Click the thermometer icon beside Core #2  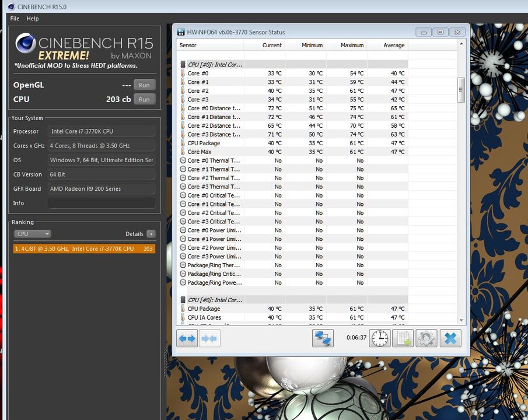(x=183, y=90)
